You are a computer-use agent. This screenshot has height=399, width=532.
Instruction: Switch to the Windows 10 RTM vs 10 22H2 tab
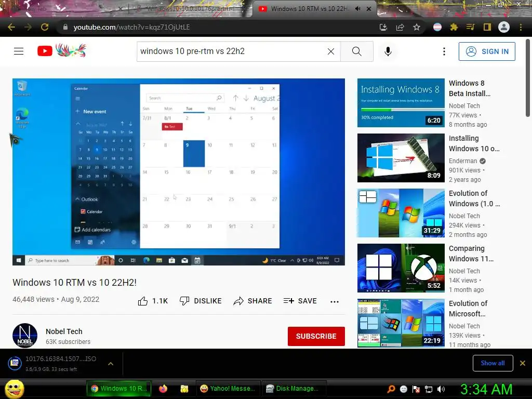coord(309,9)
